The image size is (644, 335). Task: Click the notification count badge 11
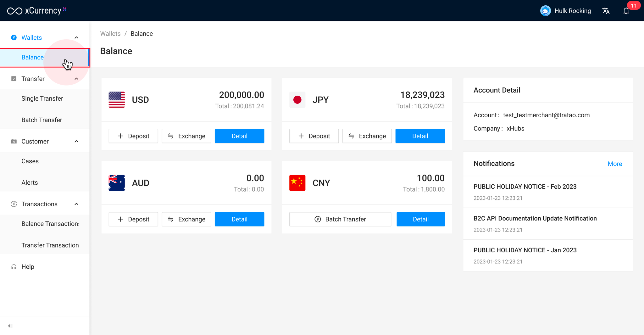point(634,6)
